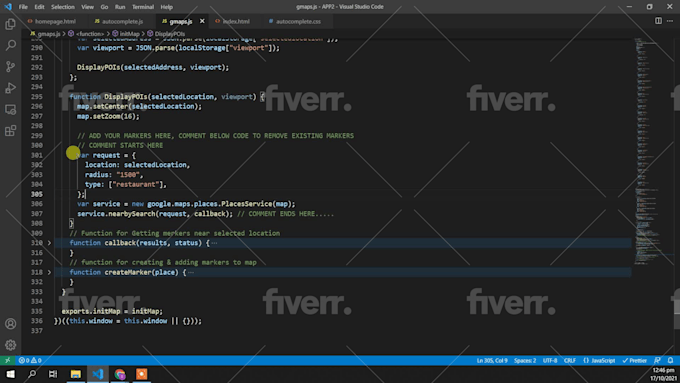
Task: Open Task View on taskbar
Action: pyautogui.click(x=53, y=374)
